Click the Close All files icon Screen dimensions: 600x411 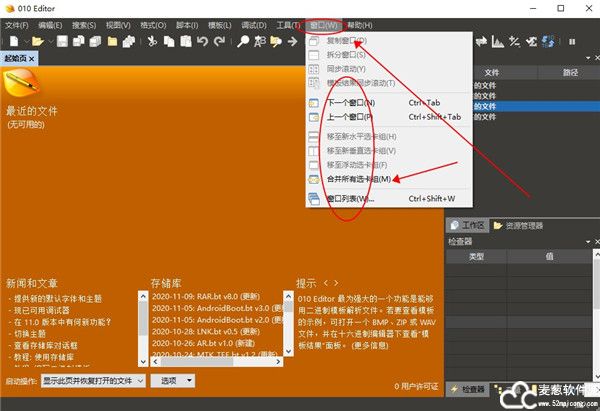(x=129, y=41)
